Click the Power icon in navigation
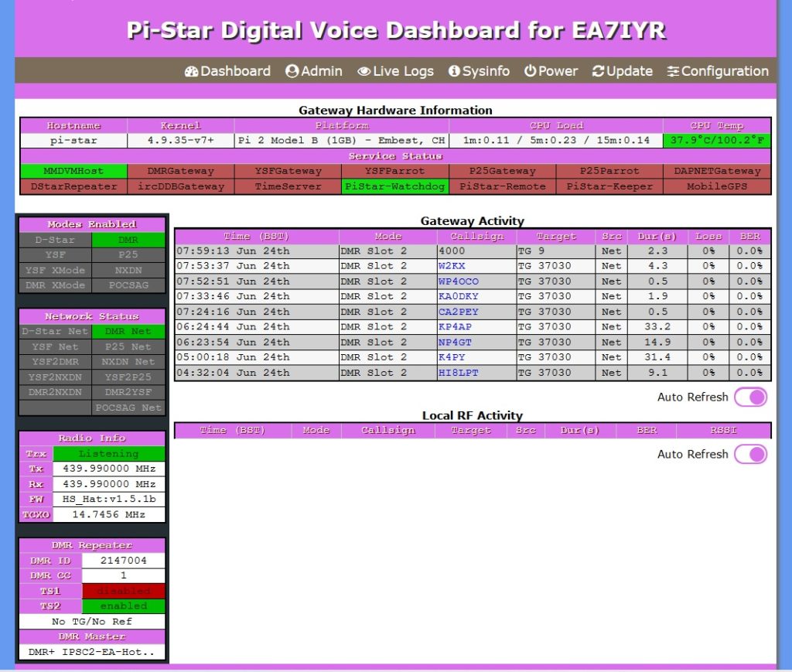This screenshot has height=672, width=792. (530, 72)
